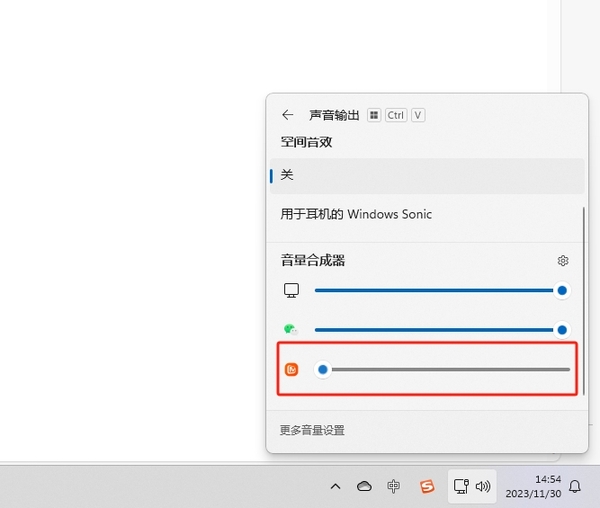This screenshot has width=600, height=508.
Task: Open the notification bell icon
Action: click(574, 487)
